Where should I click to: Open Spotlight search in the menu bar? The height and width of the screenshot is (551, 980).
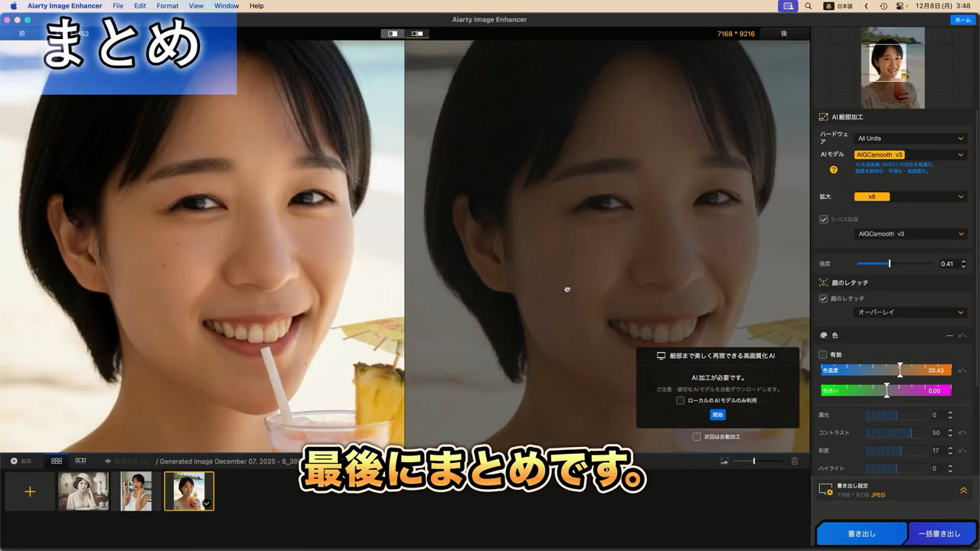[808, 6]
